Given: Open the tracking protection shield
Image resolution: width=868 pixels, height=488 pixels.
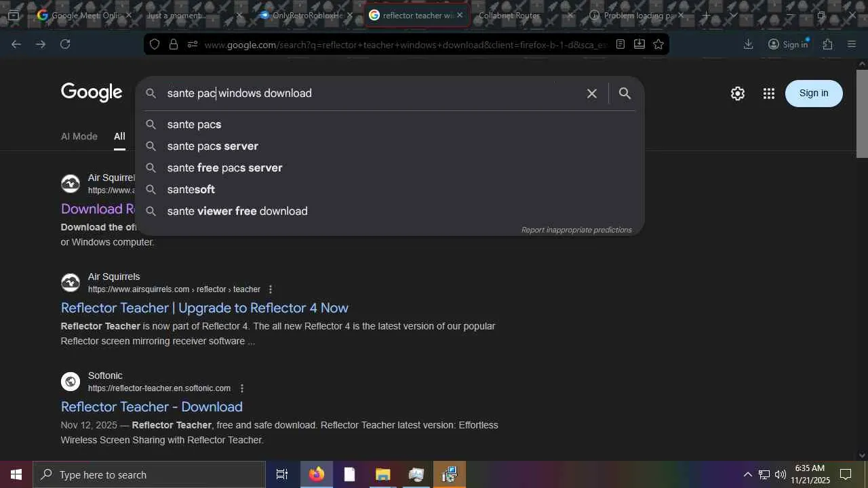Looking at the screenshot, I should (x=155, y=44).
